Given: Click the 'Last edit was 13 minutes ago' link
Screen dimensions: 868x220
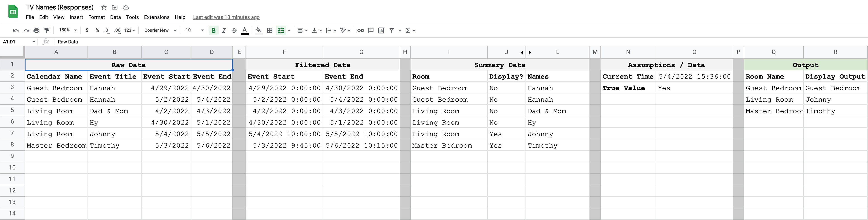Looking at the screenshot, I should click(x=226, y=17).
